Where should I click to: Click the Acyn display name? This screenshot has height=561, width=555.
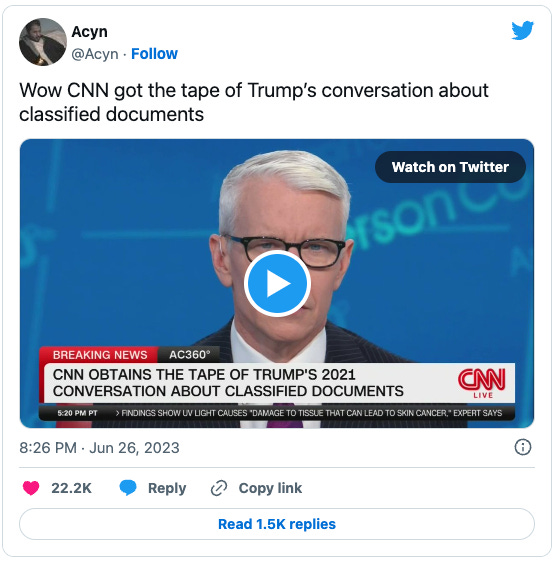[89, 32]
